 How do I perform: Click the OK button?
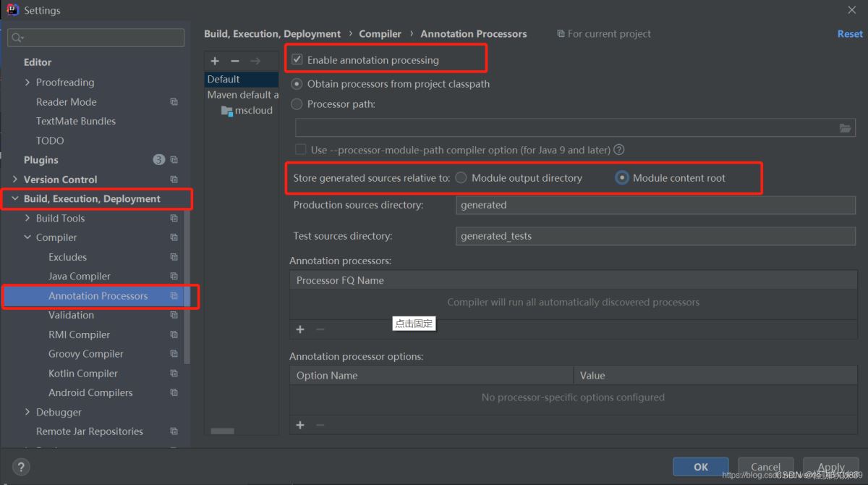(x=700, y=467)
